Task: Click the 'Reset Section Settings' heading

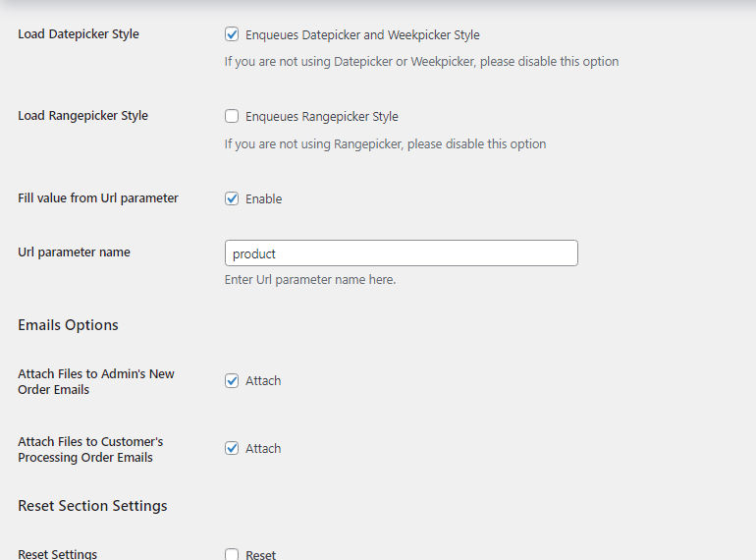Action: click(x=92, y=506)
